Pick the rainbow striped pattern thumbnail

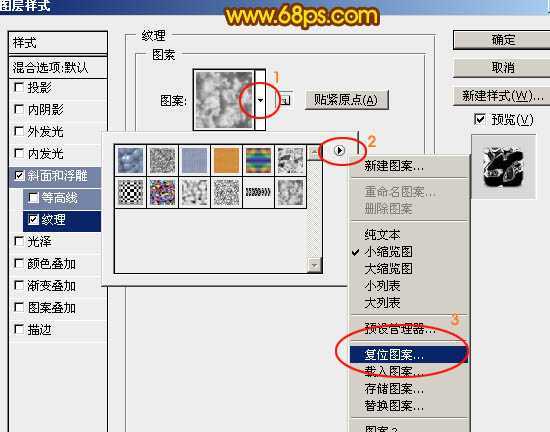[258, 160]
